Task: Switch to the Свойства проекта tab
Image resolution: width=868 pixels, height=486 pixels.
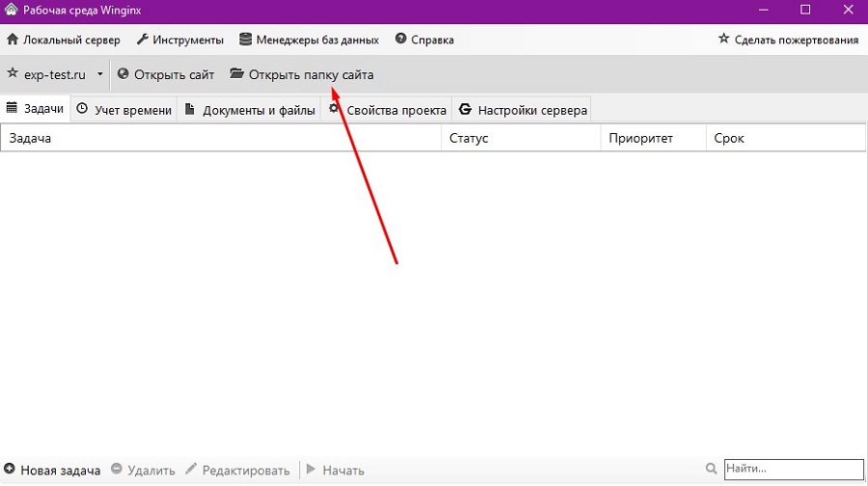Action: pos(387,110)
